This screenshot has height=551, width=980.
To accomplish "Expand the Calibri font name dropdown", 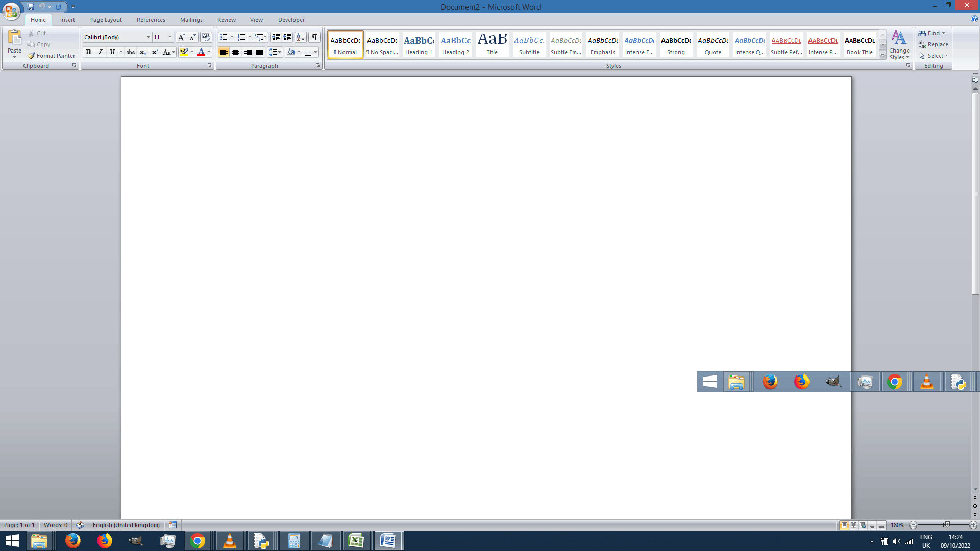I will (x=148, y=37).
